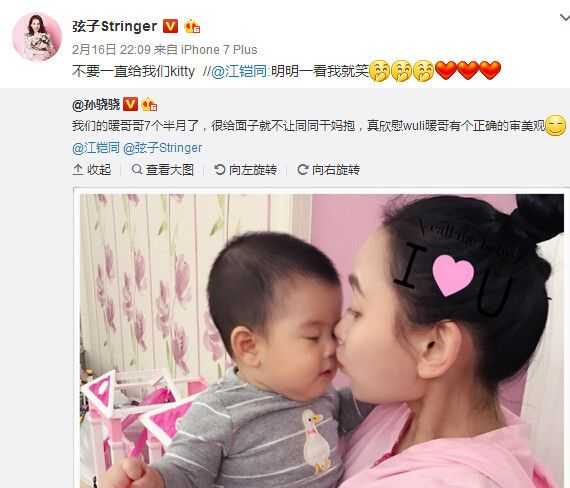Open the @弦子Stringer mention in the original post
570x488 pixels.
162,148
